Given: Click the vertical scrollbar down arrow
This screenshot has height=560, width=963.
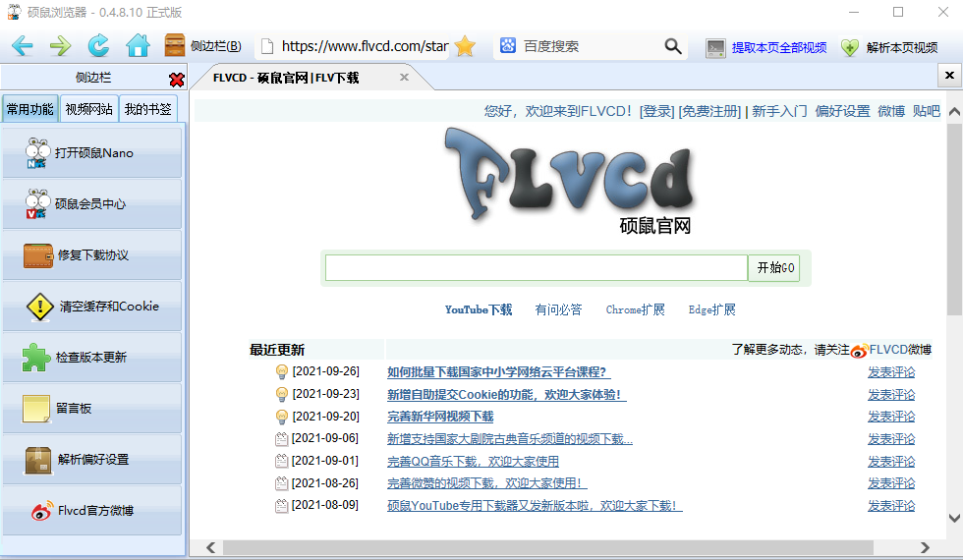Looking at the screenshot, I should [953, 518].
